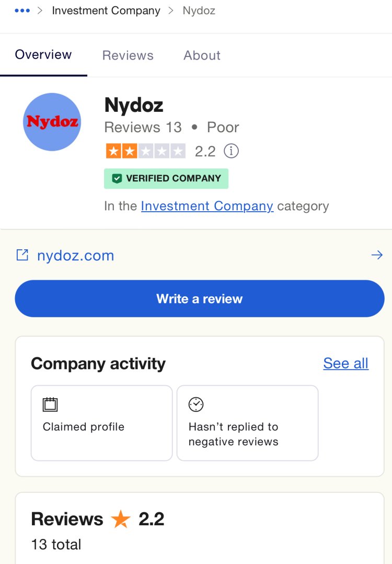The height and width of the screenshot is (564, 392).
Task: Visit the nydoz.com website link
Action: [x=75, y=256]
